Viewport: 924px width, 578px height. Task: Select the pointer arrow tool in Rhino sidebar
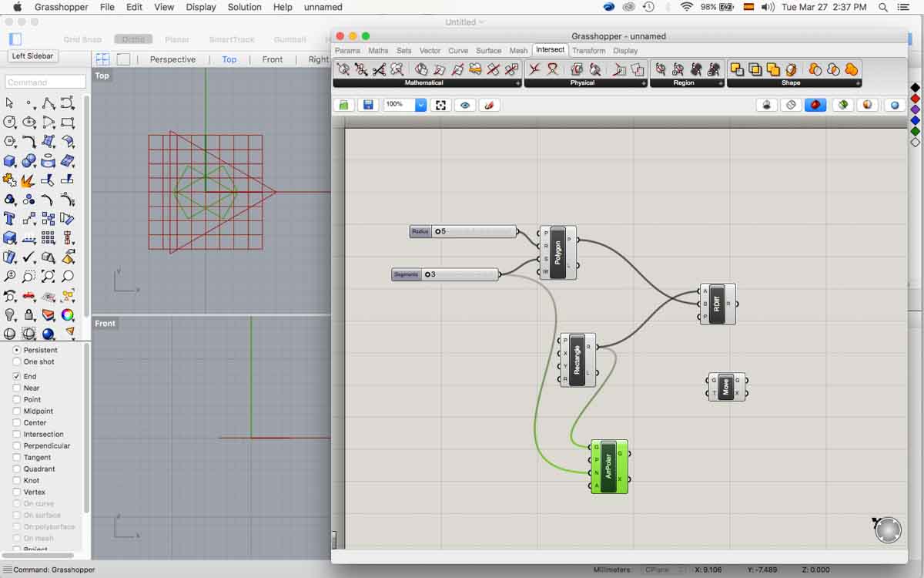click(x=10, y=103)
